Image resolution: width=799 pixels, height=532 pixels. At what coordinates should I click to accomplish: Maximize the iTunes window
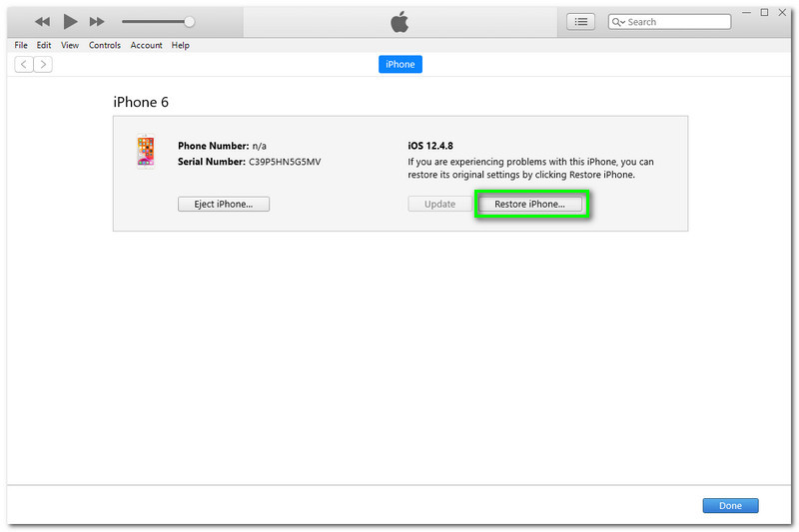[764, 12]
